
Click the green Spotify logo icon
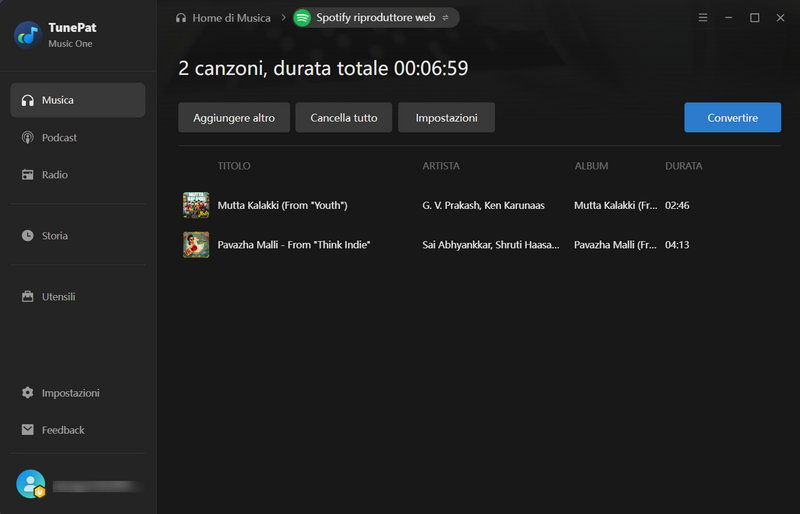tap(302, 18)
